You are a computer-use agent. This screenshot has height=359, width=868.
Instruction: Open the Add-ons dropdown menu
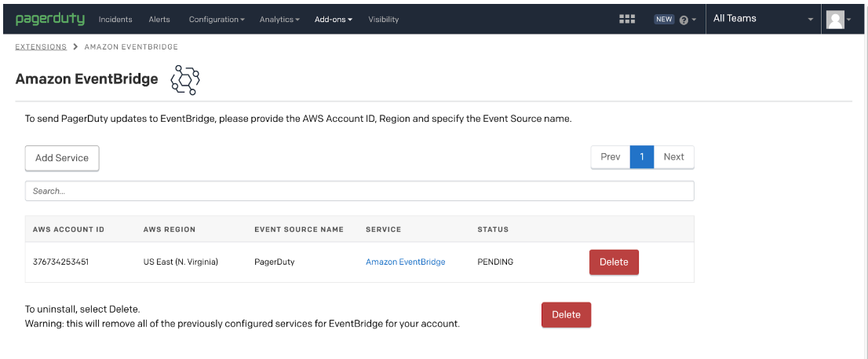tap(333, 19)
